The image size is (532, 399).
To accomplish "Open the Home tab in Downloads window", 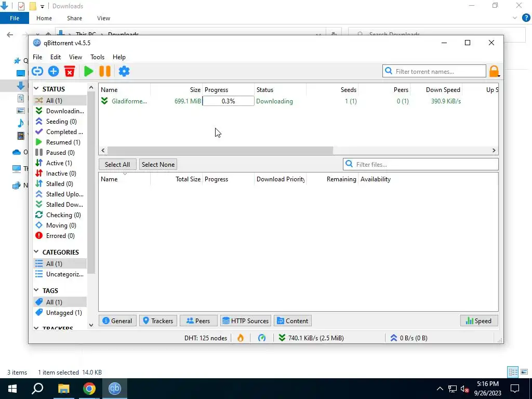I will pos(44,18).
